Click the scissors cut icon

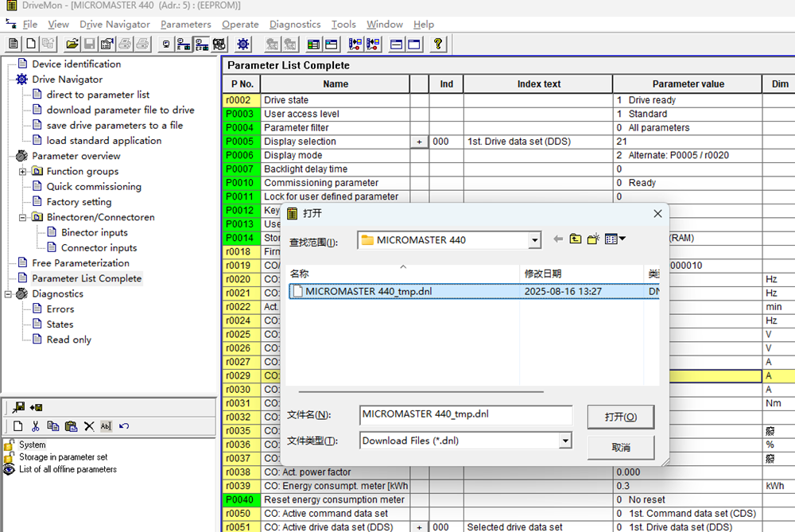pos(36,426)
